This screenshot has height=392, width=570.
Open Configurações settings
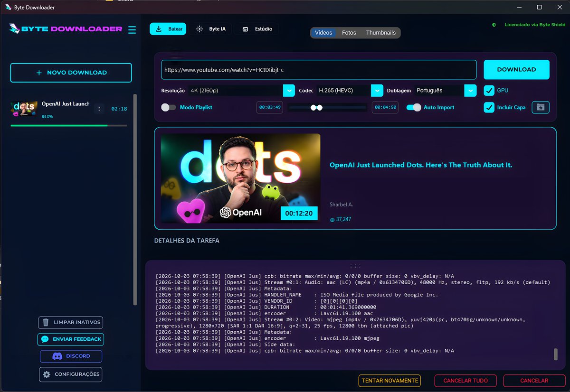tap(71, 374)
